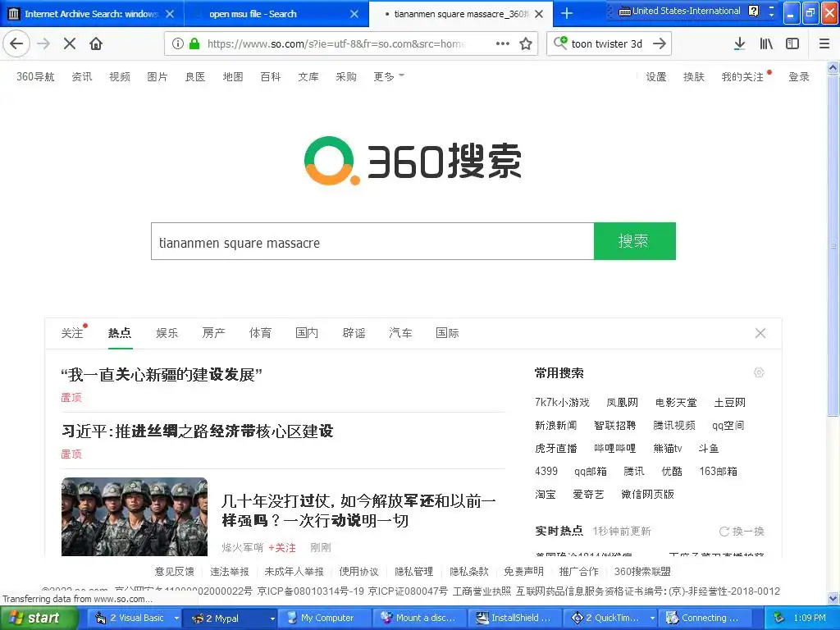
Task: Select the 体育 news tab
Action: pos(260,333)
